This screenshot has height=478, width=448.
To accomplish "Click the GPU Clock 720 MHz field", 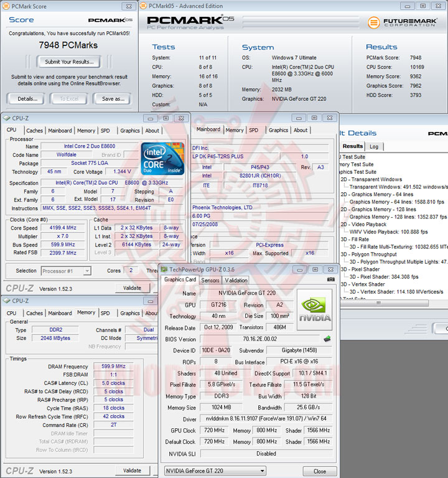I will [x=215, y=430].
